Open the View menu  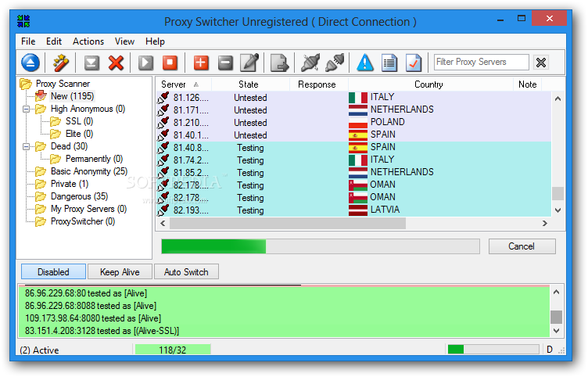coord(124,41)
